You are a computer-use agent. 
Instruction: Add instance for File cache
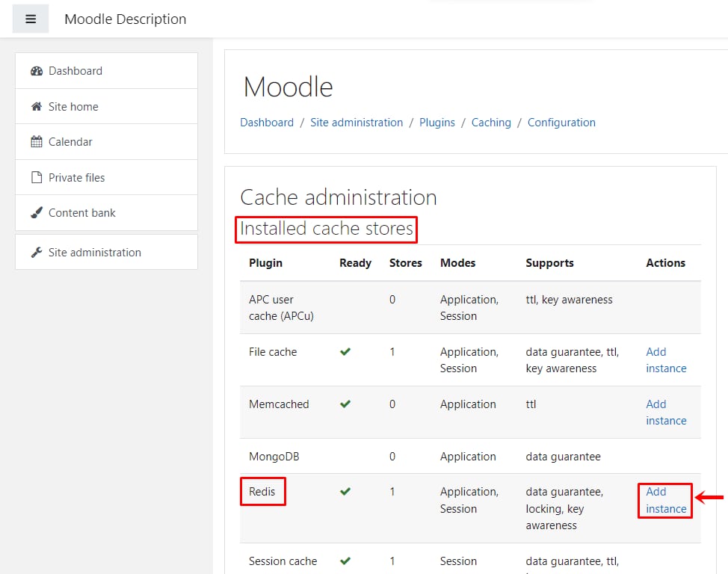tap(666, 360)
